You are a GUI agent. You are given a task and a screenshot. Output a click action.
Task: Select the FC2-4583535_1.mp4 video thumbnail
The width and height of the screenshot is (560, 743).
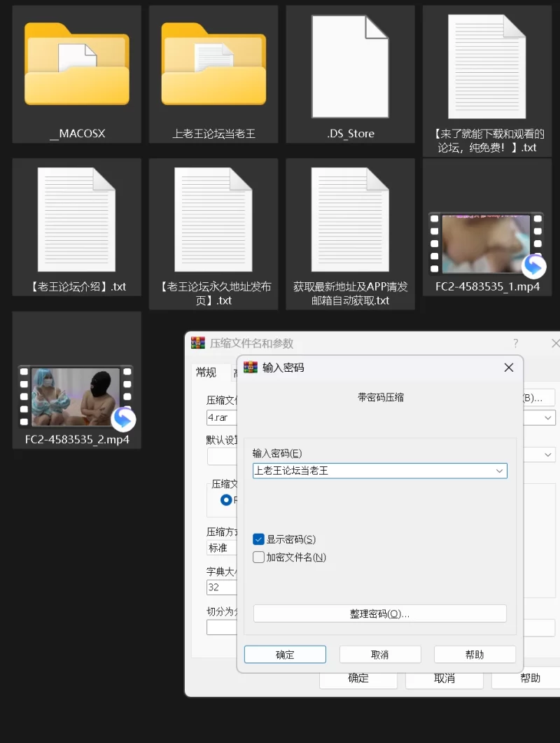[486, 244]
